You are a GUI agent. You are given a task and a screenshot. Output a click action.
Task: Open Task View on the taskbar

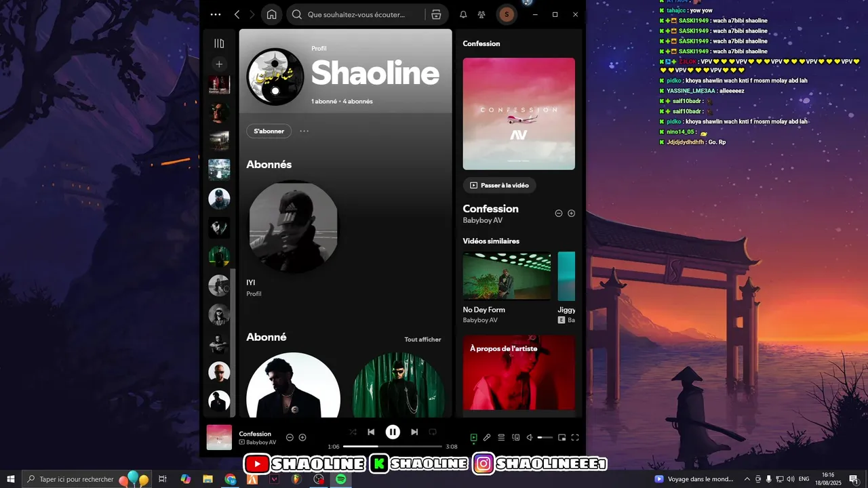[x=163, y=479]
